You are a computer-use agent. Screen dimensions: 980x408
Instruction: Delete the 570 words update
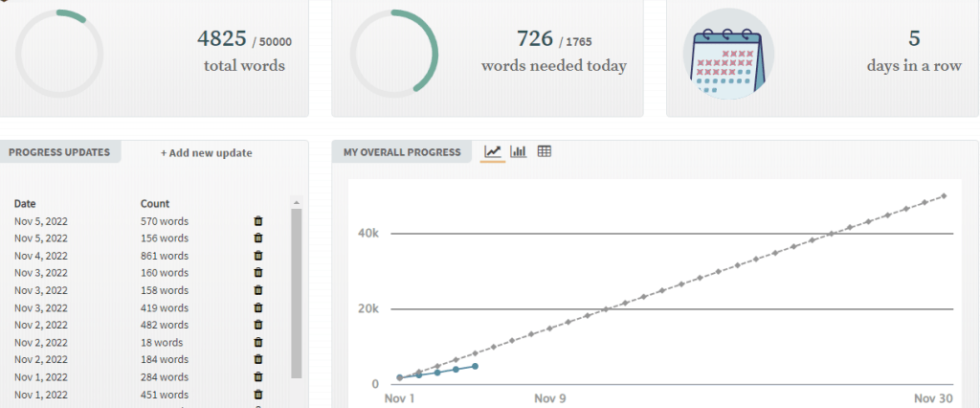pos(257,221)
